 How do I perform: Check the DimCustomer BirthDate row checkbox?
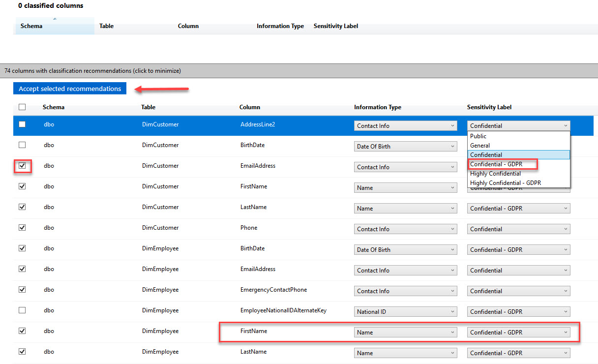click(22, 145)
